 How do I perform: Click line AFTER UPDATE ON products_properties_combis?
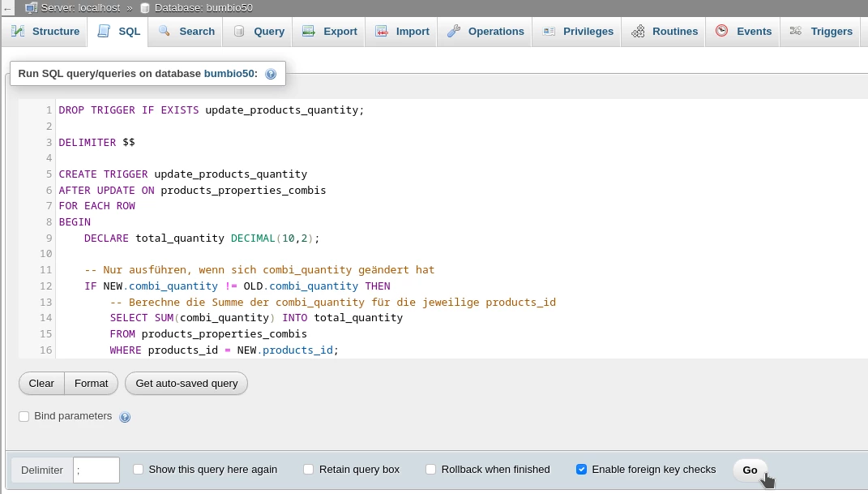(192, 190)
